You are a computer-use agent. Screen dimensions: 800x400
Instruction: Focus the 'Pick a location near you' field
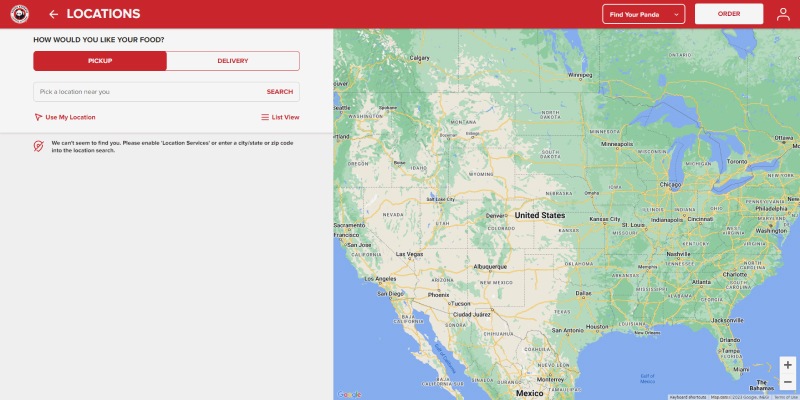point(145,92)
